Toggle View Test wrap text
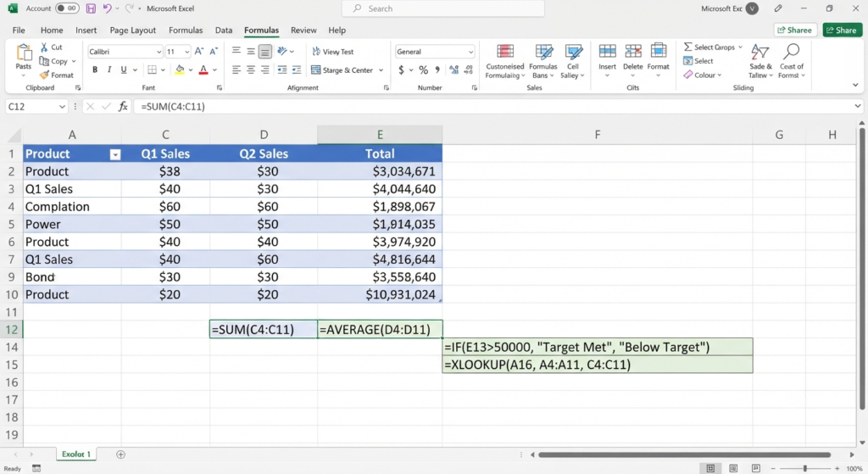868x474 pixels. (332, 52)
